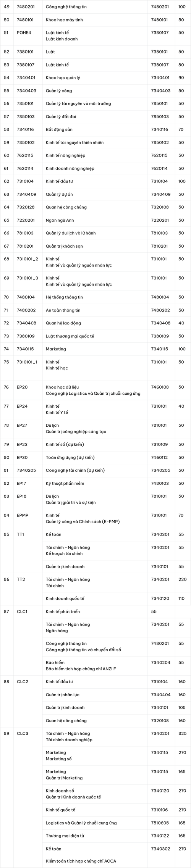This screenshot has height=868, width=191.
Task: Click program code POHE4
Action: point(24,33)
